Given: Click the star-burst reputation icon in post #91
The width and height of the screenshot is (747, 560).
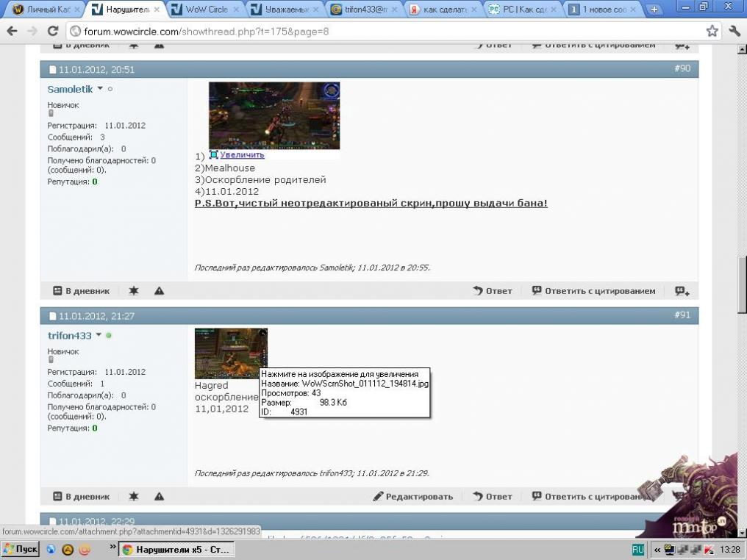Looking at the screenshot, I should [x=133, y=497].
